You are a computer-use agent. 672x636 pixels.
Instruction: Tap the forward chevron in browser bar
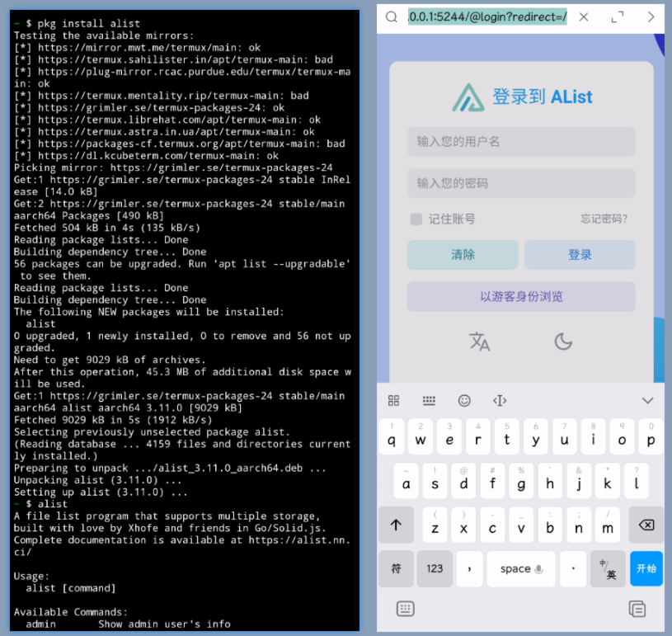[651, 17]
